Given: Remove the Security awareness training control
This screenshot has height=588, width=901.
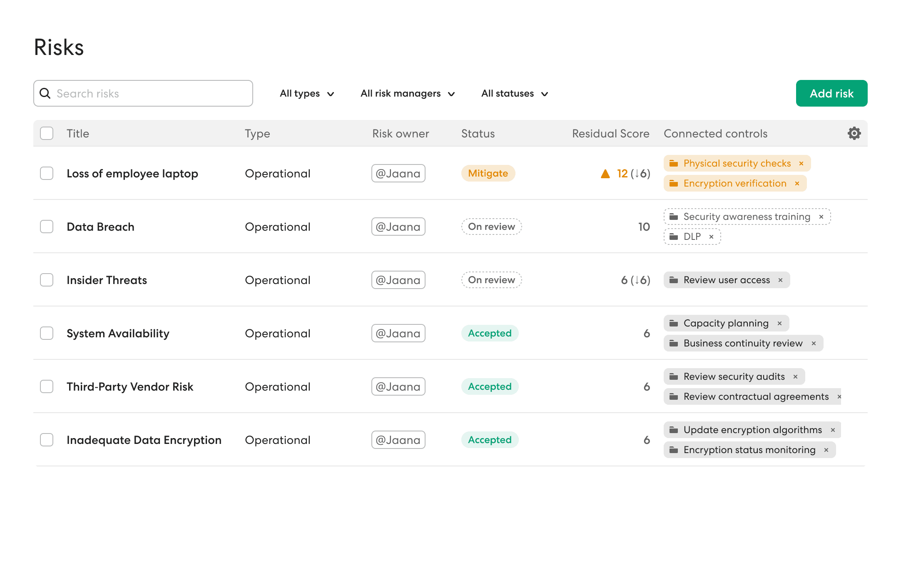Looking at the screenshot, I should [821, 217].
